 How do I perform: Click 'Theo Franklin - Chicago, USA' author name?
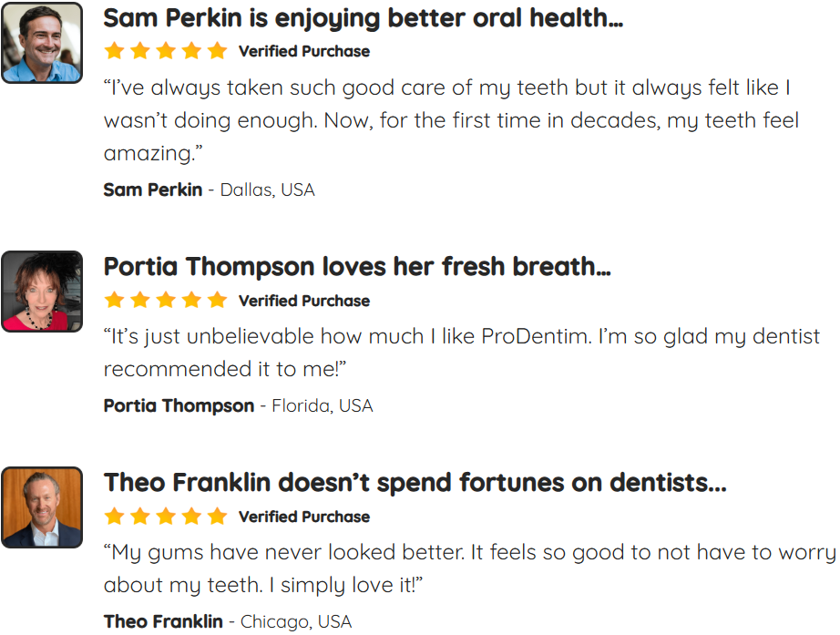(163, 621)
